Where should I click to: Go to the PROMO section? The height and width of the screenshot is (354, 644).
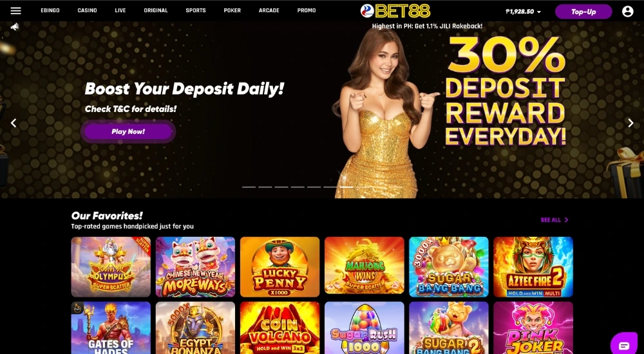point(307,11)
